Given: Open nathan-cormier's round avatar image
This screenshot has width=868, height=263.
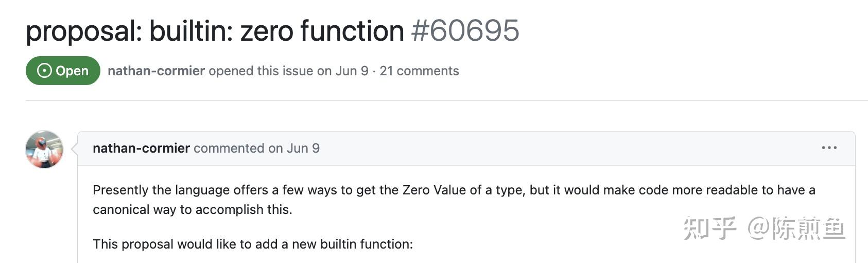Looking at the screenshot, I should click(44, 149).
